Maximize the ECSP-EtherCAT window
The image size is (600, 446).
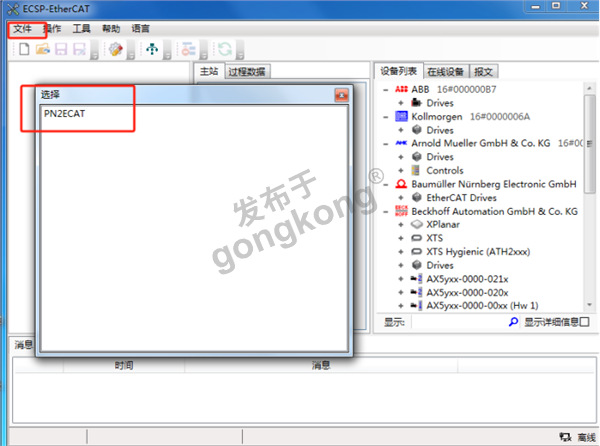tap(556, 6)
